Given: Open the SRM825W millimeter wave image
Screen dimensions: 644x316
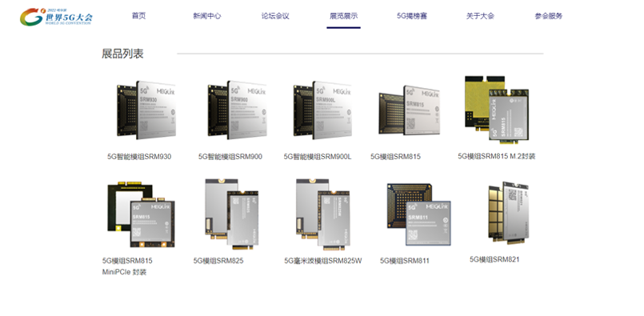Looking at the screenshot, I should click(x=323, y=214).
